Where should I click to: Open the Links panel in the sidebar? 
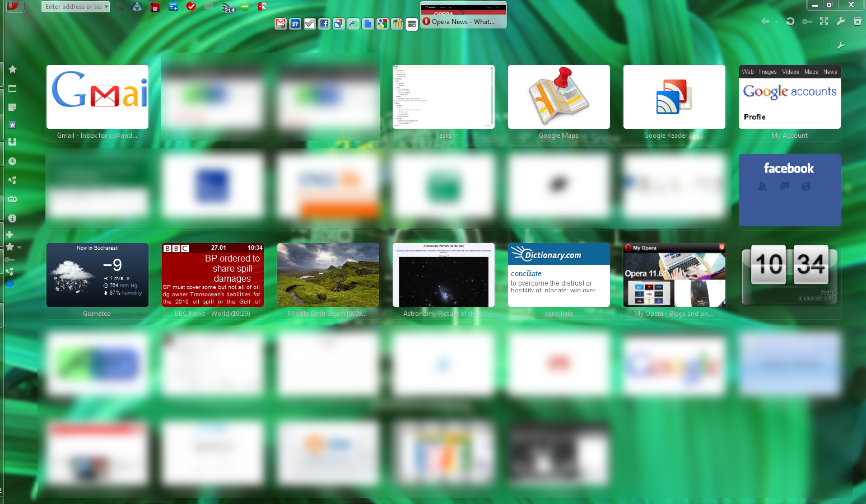click(x=12, y=199)
